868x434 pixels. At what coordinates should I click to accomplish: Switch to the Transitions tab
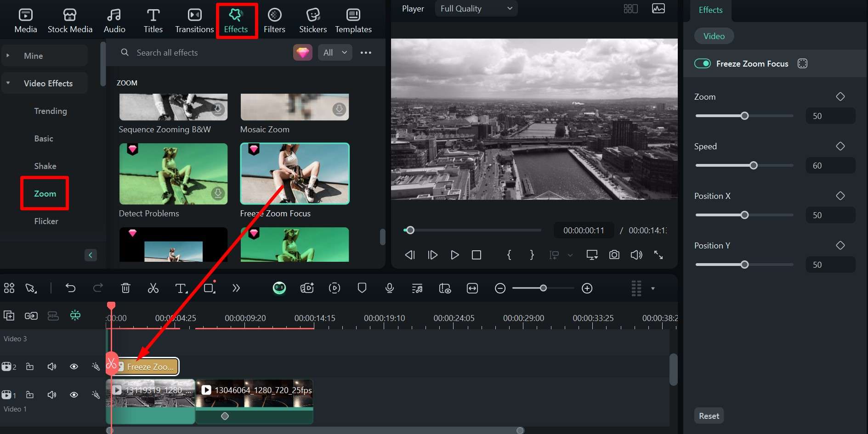coord(194,21)
